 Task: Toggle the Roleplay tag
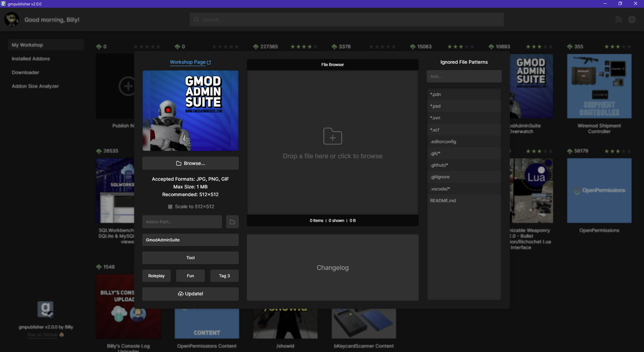pyautogui.click(x=156, y=276)
